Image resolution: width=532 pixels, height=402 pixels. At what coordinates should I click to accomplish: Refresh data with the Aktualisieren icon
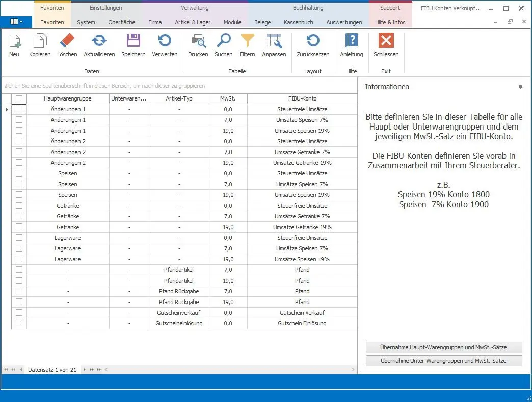click(x=99, y=41)
